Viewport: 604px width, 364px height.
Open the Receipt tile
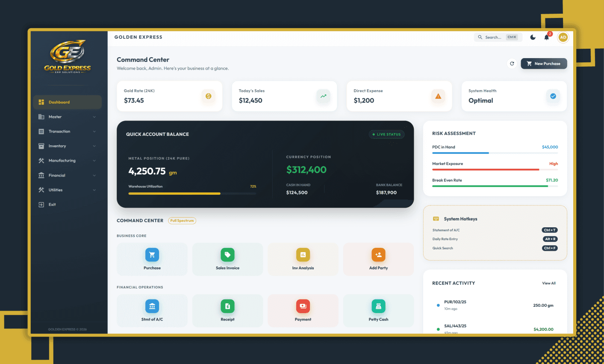[x=227, y=311]
